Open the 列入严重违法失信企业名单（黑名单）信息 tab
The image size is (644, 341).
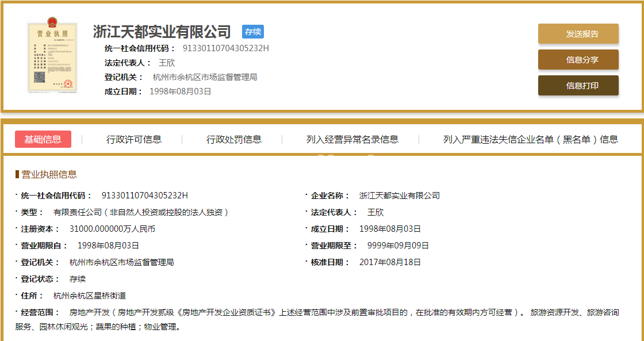[x=530, y=139]
